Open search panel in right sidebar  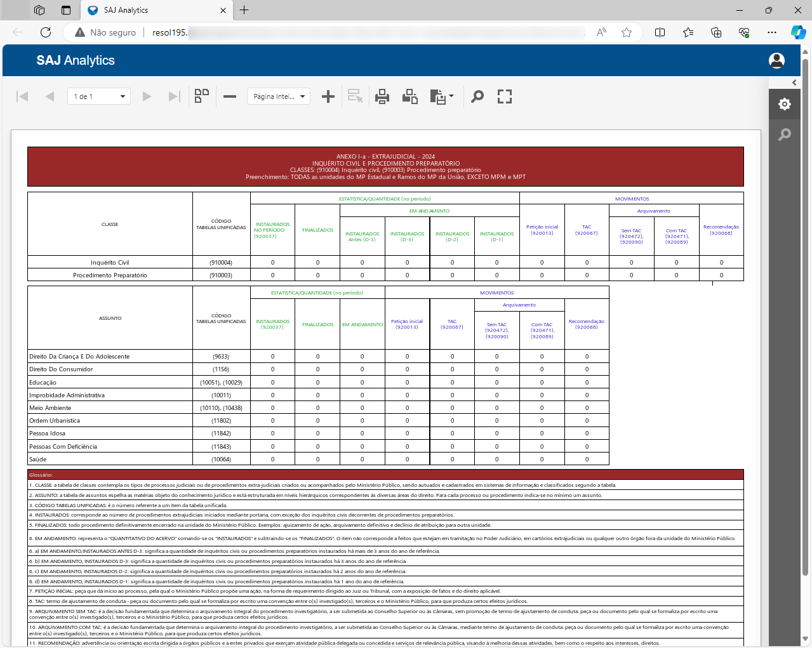(x=785, y=135)
